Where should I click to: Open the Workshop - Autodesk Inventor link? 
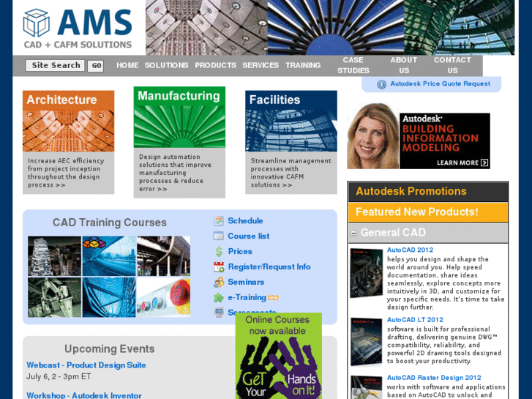point(84,395)
